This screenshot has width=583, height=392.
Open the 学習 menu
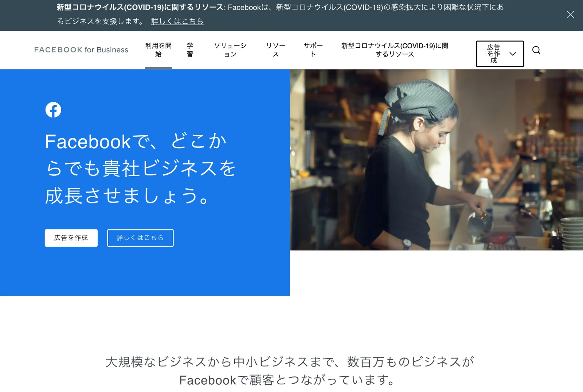click(x=190, y=50)
